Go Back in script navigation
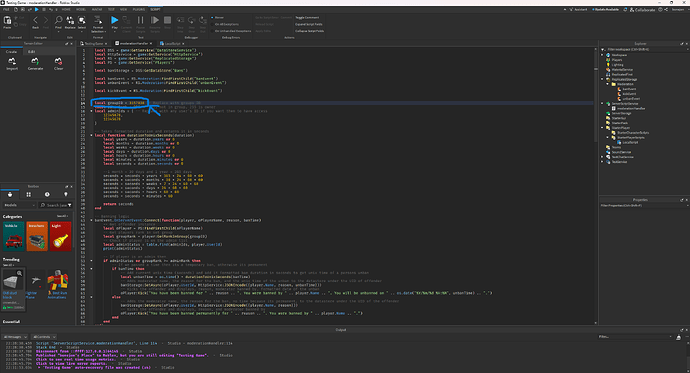Screen dimensions: 690x373 tap(36, 22)
